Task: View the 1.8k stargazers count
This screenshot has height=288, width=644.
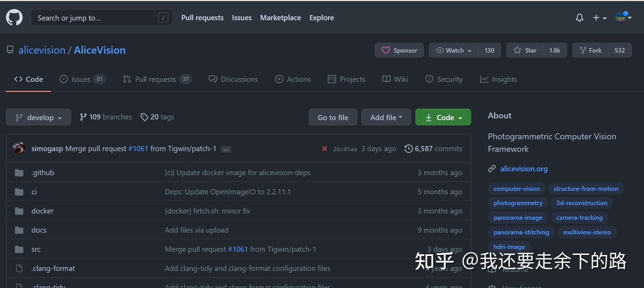Action: [x=555, y=50]
